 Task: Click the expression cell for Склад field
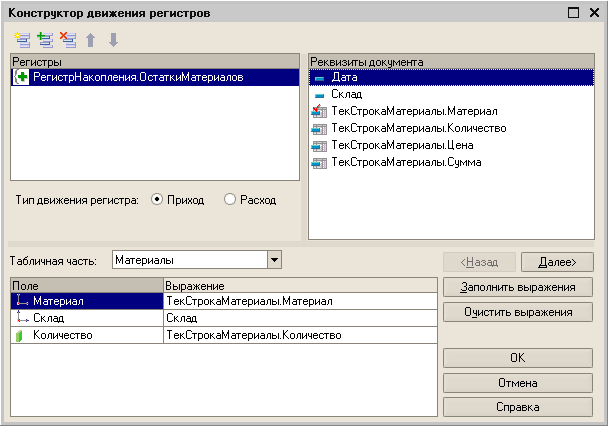[301, 318]
